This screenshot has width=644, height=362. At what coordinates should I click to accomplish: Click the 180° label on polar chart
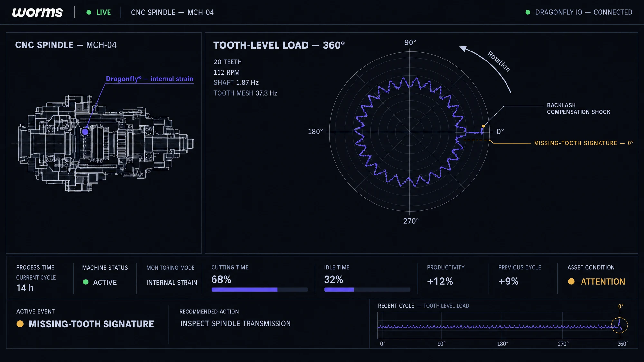(315, 132)
